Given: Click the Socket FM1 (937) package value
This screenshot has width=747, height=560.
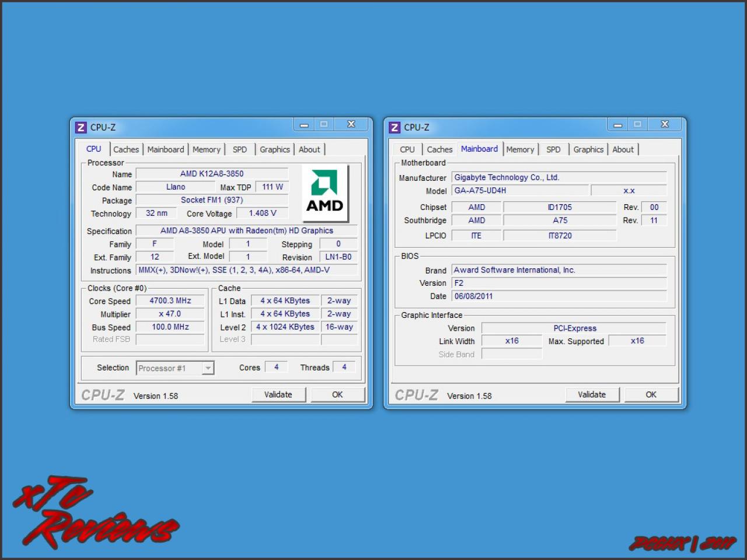Looking at the screenshot, I should click(212, 200).
